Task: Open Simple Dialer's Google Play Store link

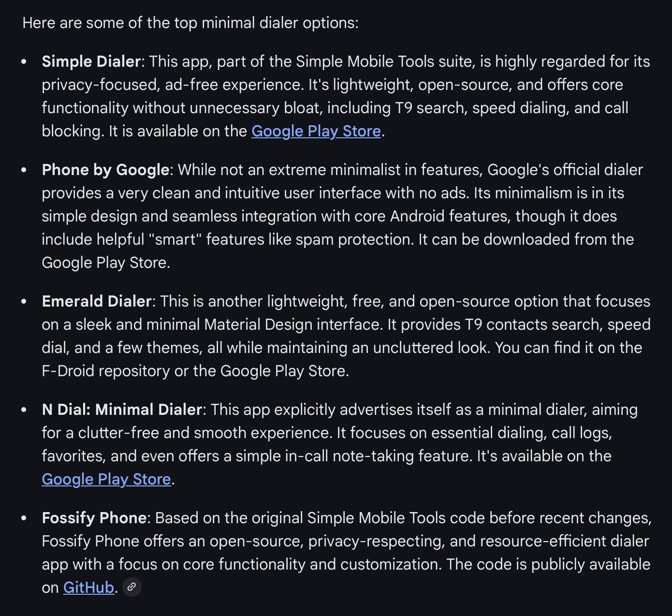Action: click(x=316, y=131)
